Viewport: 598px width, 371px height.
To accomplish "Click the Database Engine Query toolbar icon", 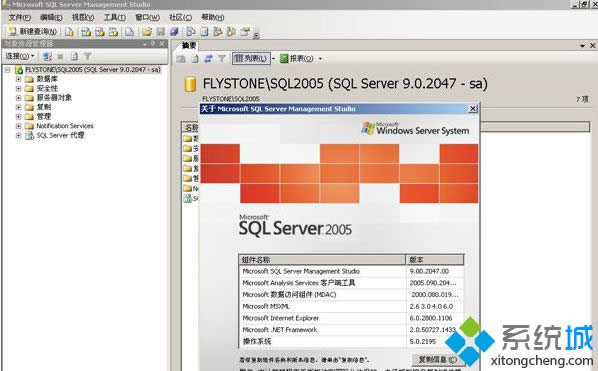I will [69, 32].
